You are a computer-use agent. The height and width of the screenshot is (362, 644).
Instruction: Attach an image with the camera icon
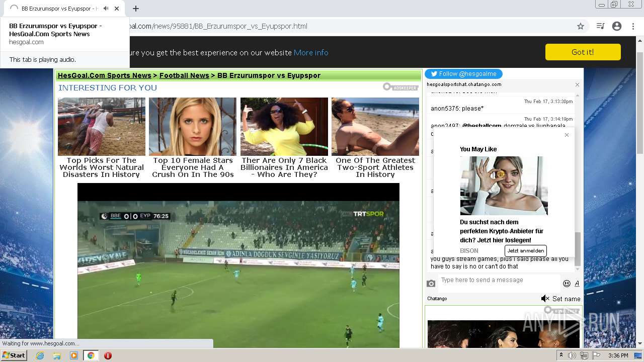(431, 284)
